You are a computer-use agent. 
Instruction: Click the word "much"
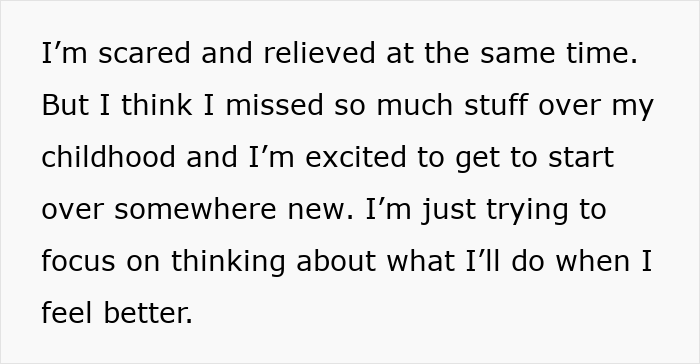pos(415,105)
